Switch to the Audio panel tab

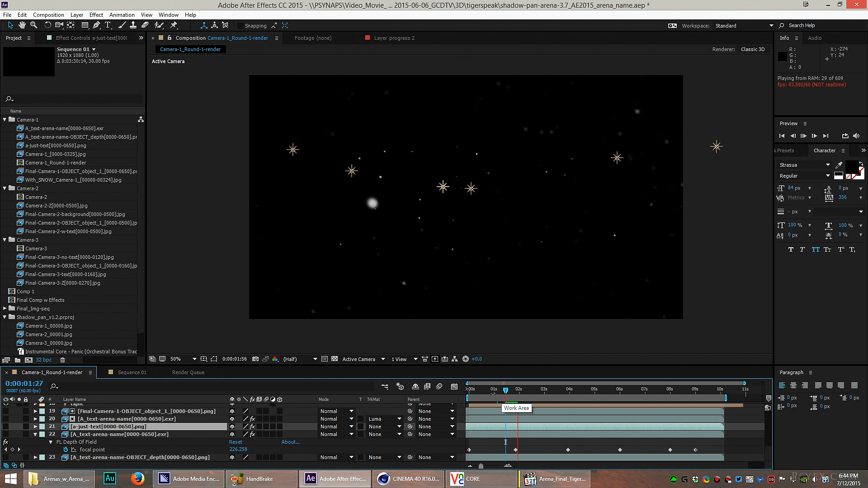tap(815, 38)
